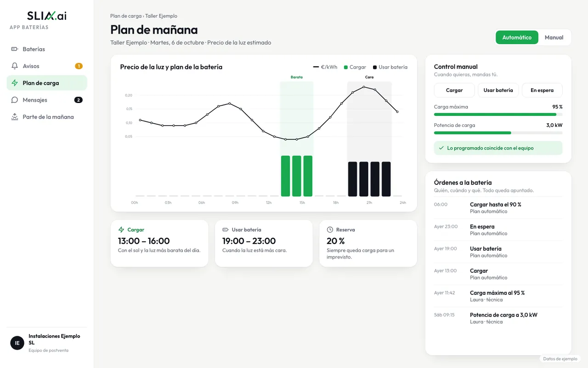
Task: Switch to Automático mode
Action: (x=517, y=37)
